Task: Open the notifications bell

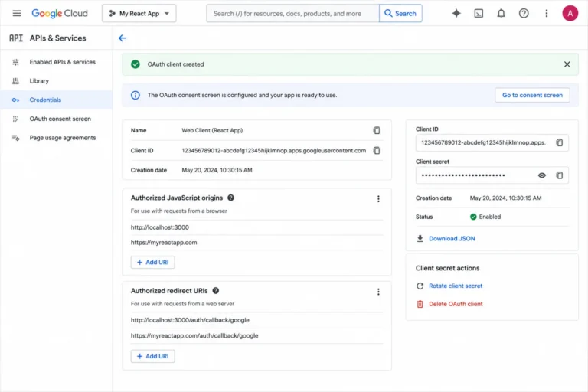Action: tap(501, 14)
